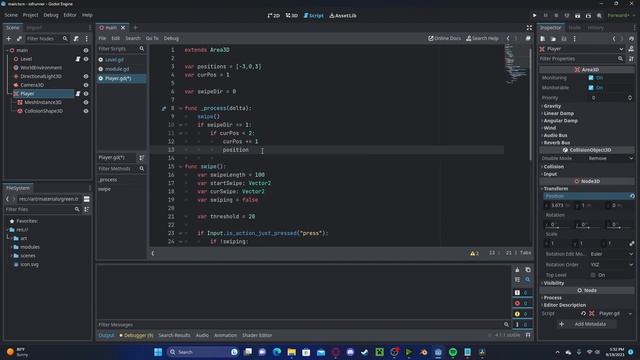The height and width of the screenshot is (360, 640).
Task: Click the Filter Properties field
Action: pos(582,59)
